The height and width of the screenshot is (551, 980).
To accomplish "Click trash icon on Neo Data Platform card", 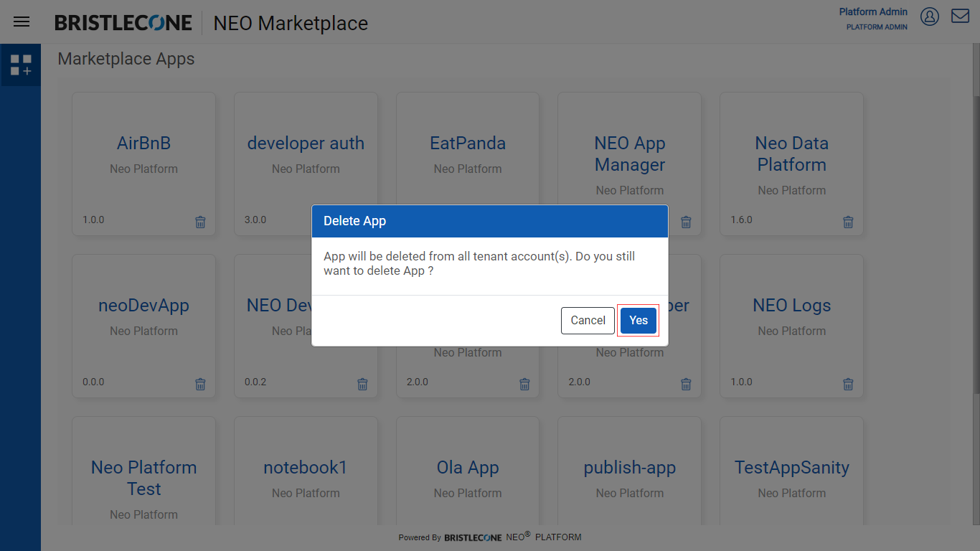I will pos(848,222).
